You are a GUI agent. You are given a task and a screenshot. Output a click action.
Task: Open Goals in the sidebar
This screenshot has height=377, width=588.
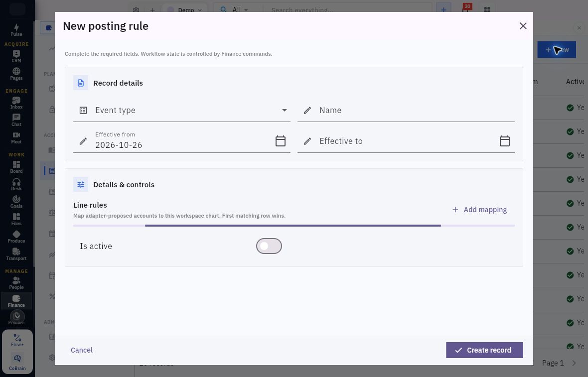(16, 202)
